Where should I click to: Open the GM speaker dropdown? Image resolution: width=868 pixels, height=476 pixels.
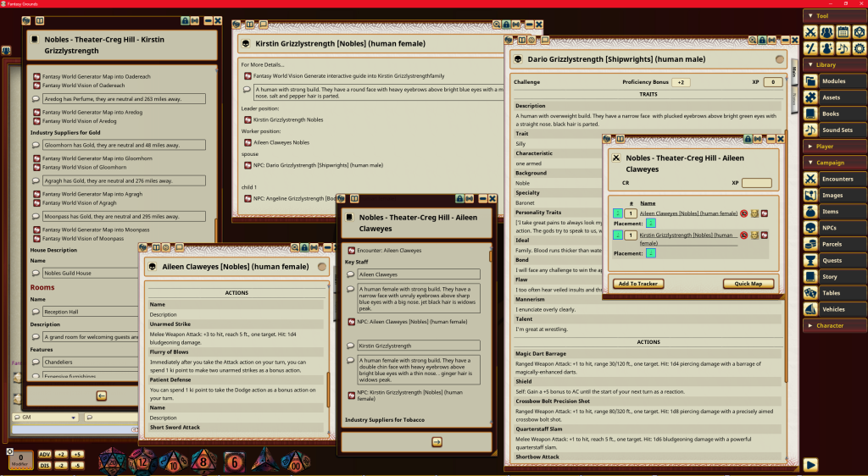46,418
